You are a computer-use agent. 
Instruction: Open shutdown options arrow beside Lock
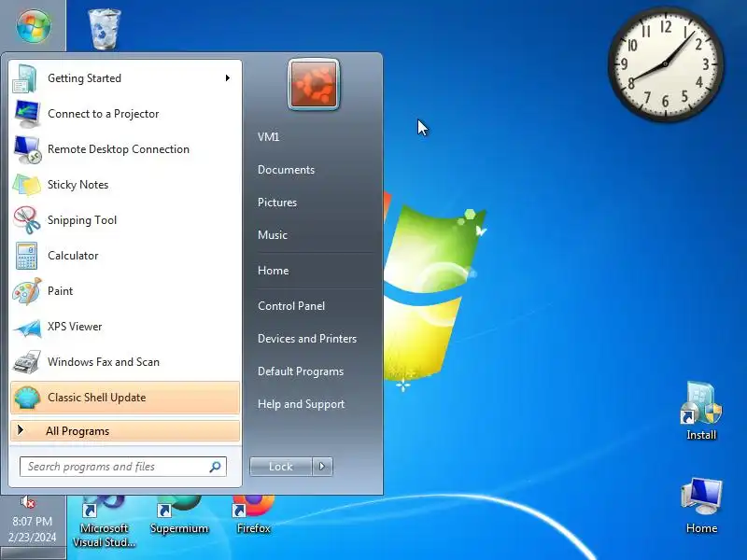tap(322, 467)
